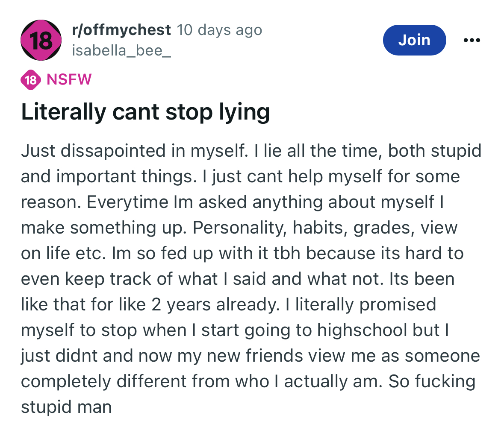This screenshot has height=427, width=504.
Task: Tap the pink 18+ circular subreddit logo
Action: tap(41, 40)
